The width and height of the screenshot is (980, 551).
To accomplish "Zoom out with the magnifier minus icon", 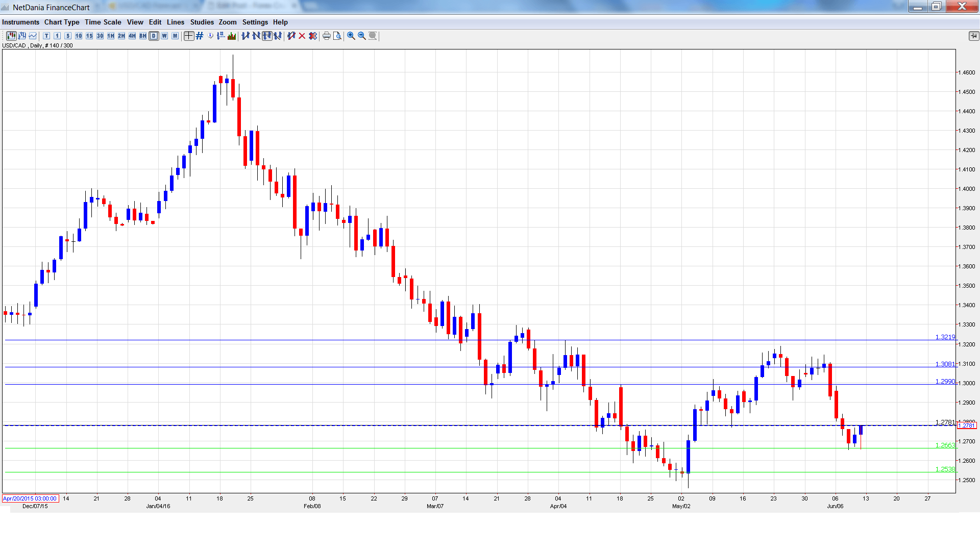I will coord(362,36).
